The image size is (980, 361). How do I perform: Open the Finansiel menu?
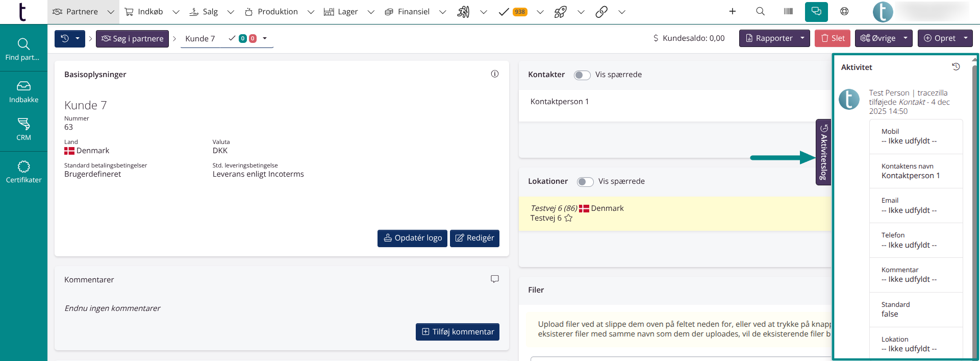407,12
